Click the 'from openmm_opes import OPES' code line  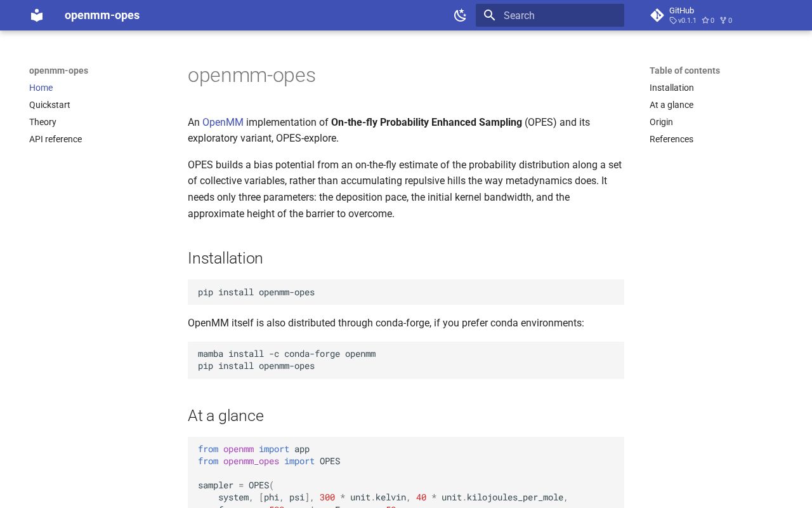pos(269,461)
